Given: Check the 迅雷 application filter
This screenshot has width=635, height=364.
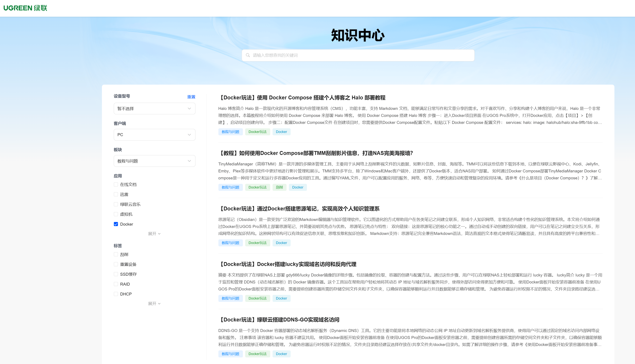Looking at the screenshot, I should [116, 194].
